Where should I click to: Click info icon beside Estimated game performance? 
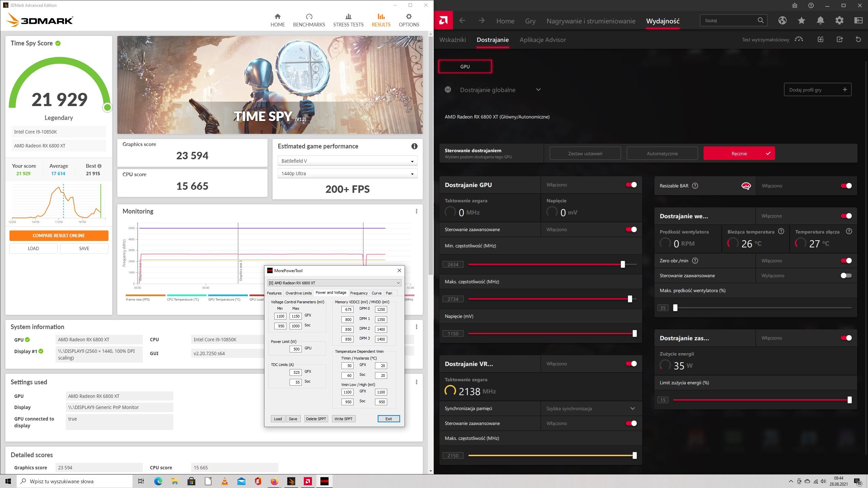click(414, 146)
